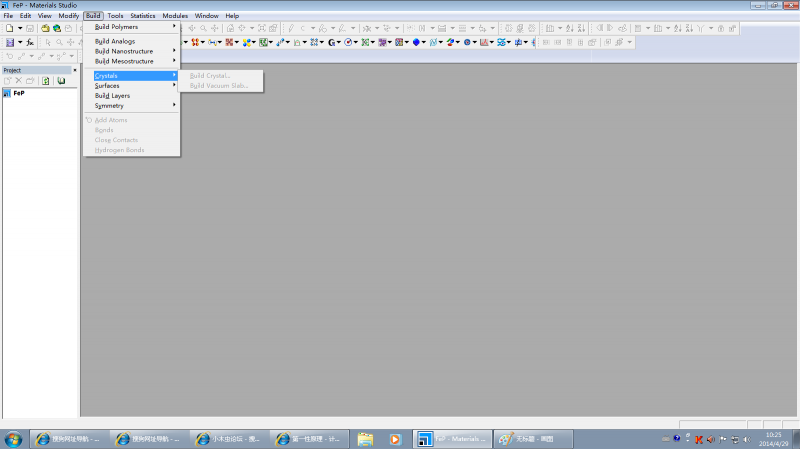The width and height of the screenshot is (800, 449).
Task: Click the green refresh icon in Project panel
Action: pos(45,81)
